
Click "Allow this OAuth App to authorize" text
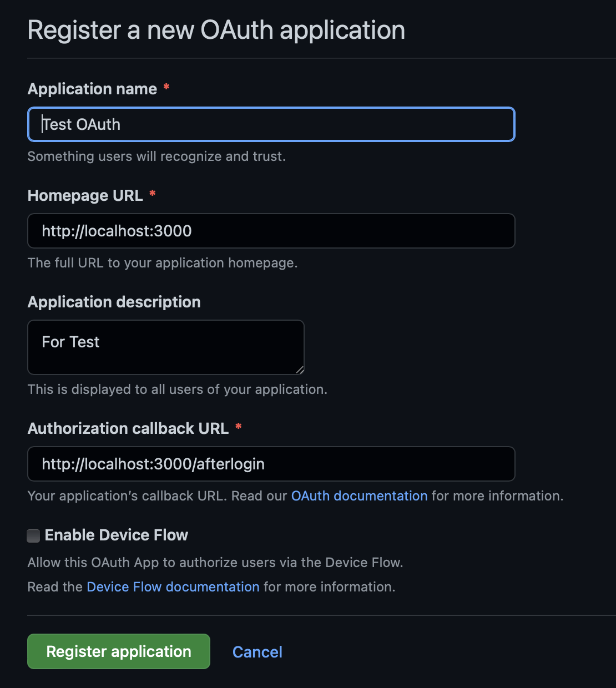pyautogui.click(x=215, y=563)
